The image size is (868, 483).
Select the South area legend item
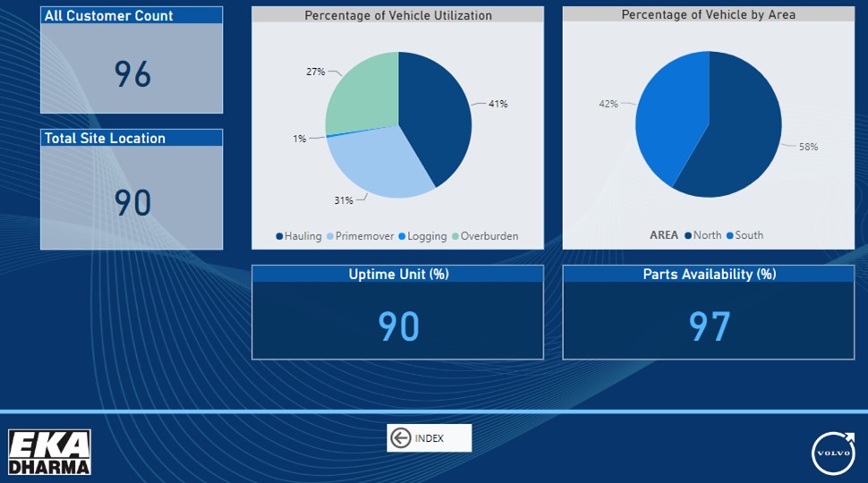coord(745,235)
